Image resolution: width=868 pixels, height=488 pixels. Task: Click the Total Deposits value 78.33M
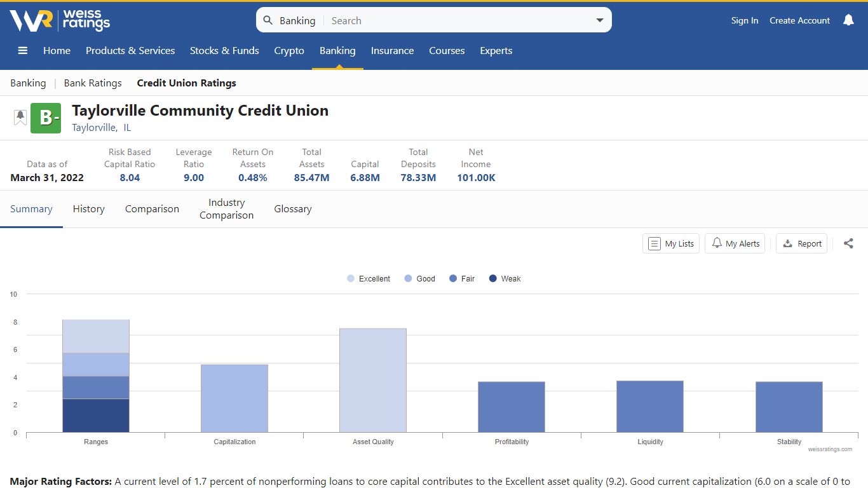tap(418, 178)
